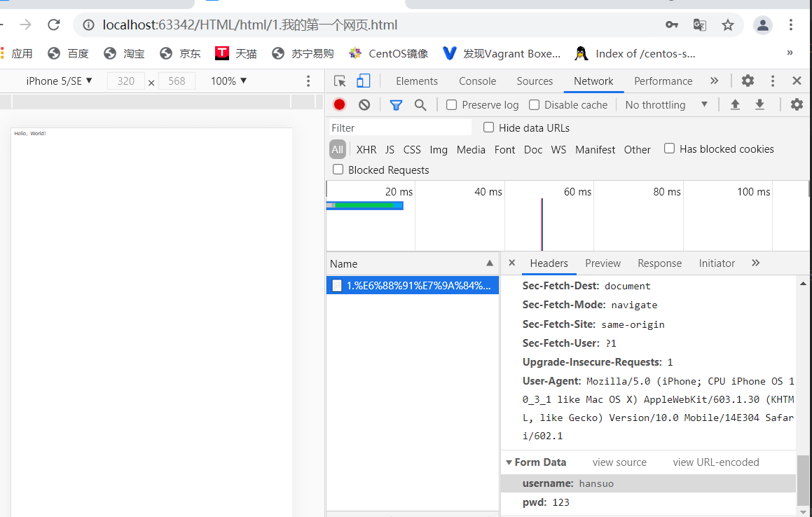Image resolution: width=812 pixels, height=517 pixels.
Task: Show more DevTools panels chevron
Action: 714,81
